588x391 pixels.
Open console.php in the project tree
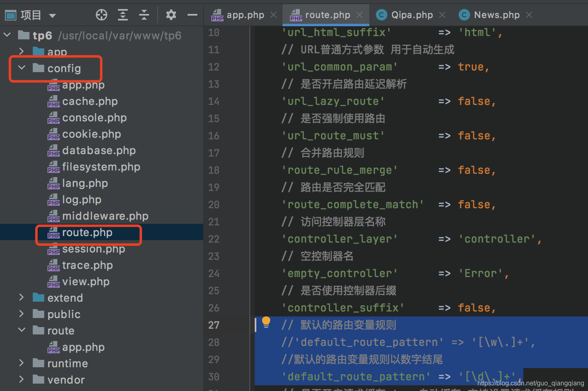95,118
